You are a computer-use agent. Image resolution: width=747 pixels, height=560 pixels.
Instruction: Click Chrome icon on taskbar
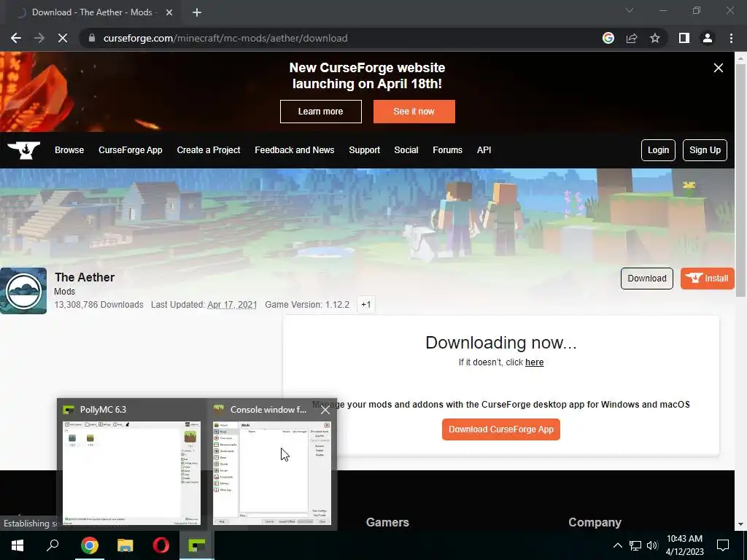click(x=89, y=545)
